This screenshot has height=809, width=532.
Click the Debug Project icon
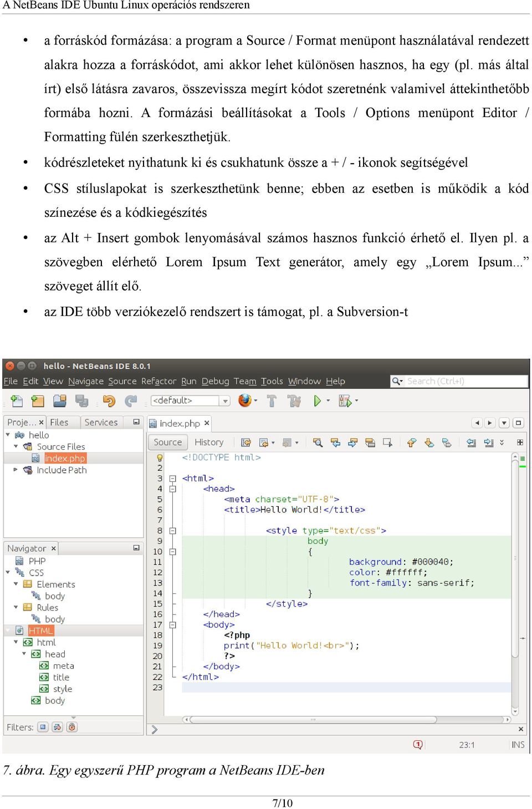pos(345,401)
